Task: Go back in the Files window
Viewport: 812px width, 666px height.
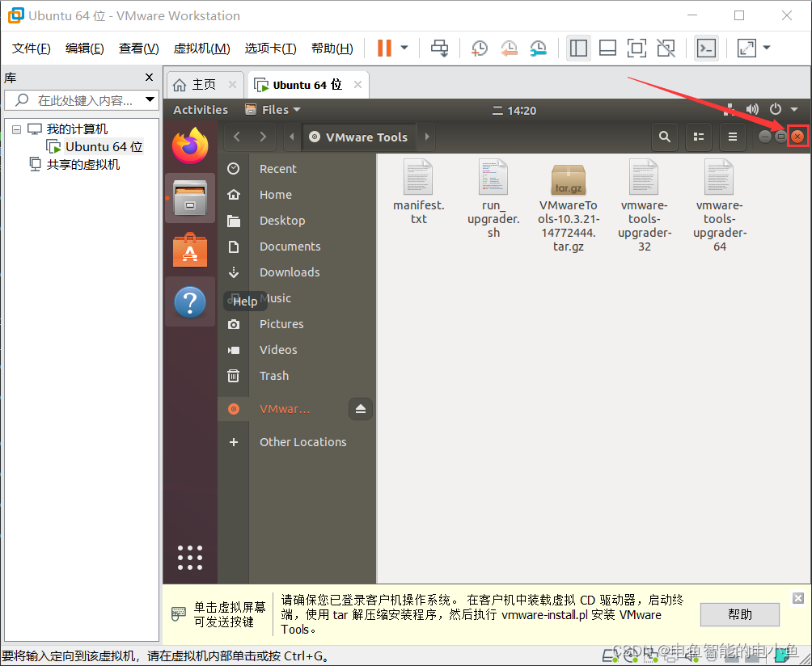Action: pos(237,137)
